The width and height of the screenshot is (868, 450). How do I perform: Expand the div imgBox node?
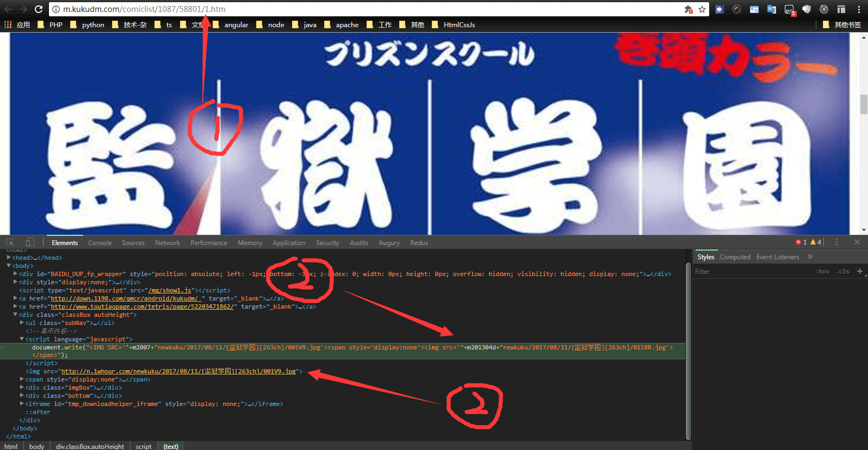(x=22, y=387)
